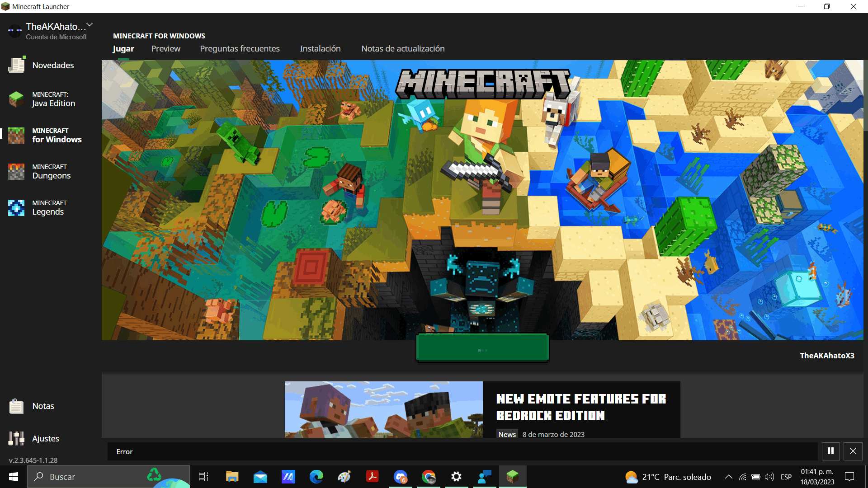Open the Instalación tab
Image resolution: width=868 pixels, height=488 pixels.
pyautogui.click(x=320, y=49)
